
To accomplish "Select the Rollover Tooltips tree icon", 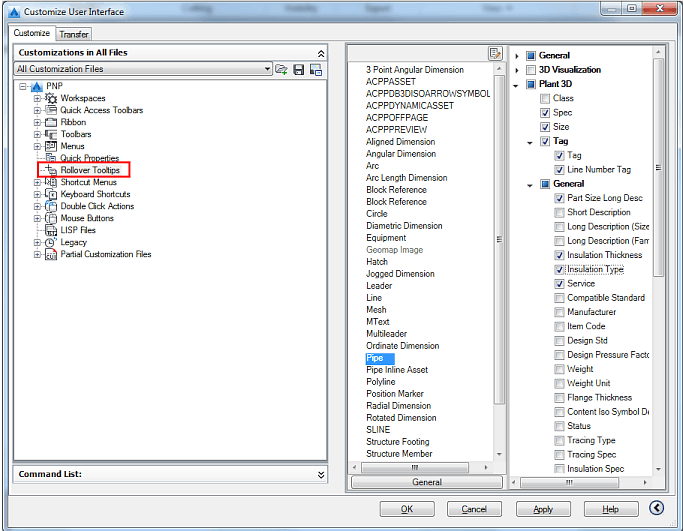I will (x=50, y=170).
